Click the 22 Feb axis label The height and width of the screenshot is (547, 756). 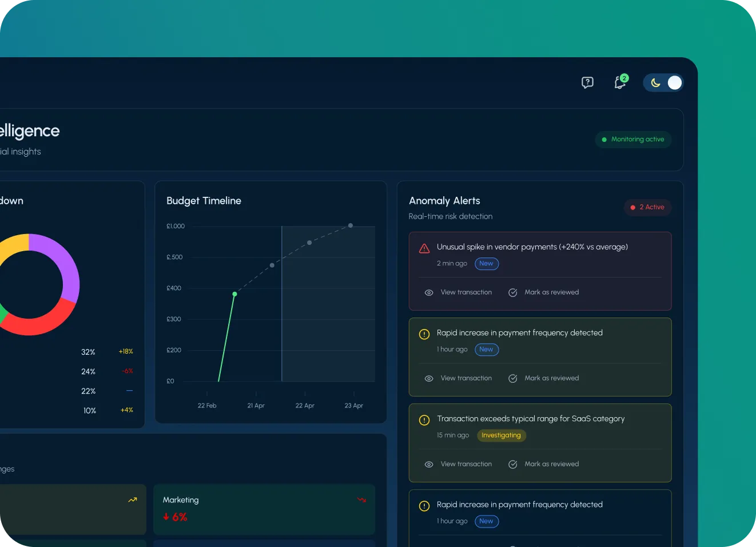click(x=207, y=406)
